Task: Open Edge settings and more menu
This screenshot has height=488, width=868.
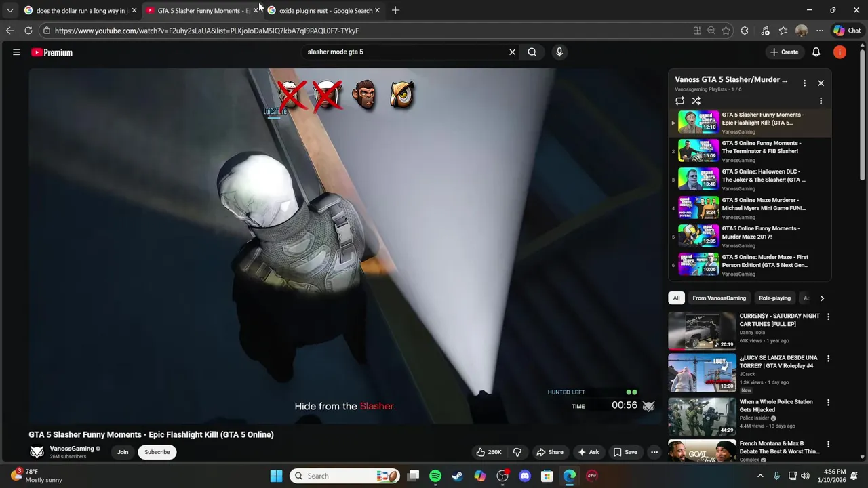Action: coord(820,30)
